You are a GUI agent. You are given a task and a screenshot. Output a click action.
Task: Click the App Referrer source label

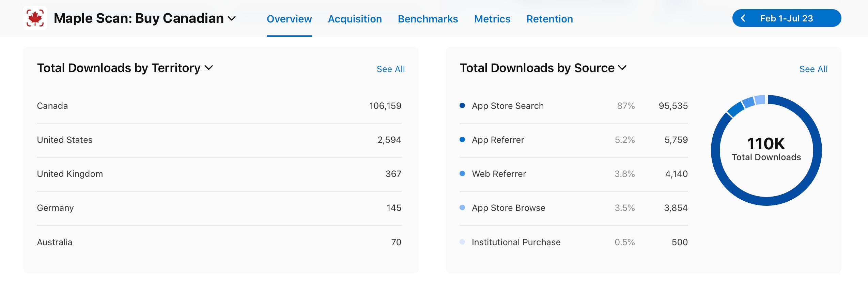pos(498,140)
